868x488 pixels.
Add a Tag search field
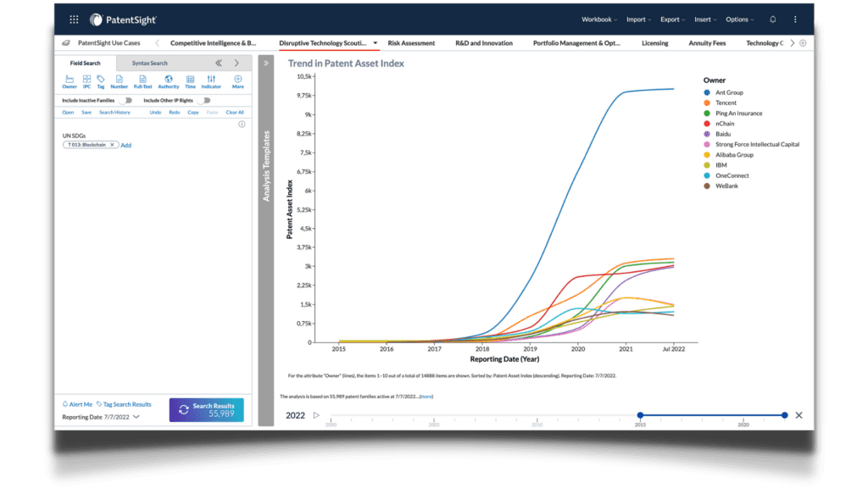(x=101, y=82)
